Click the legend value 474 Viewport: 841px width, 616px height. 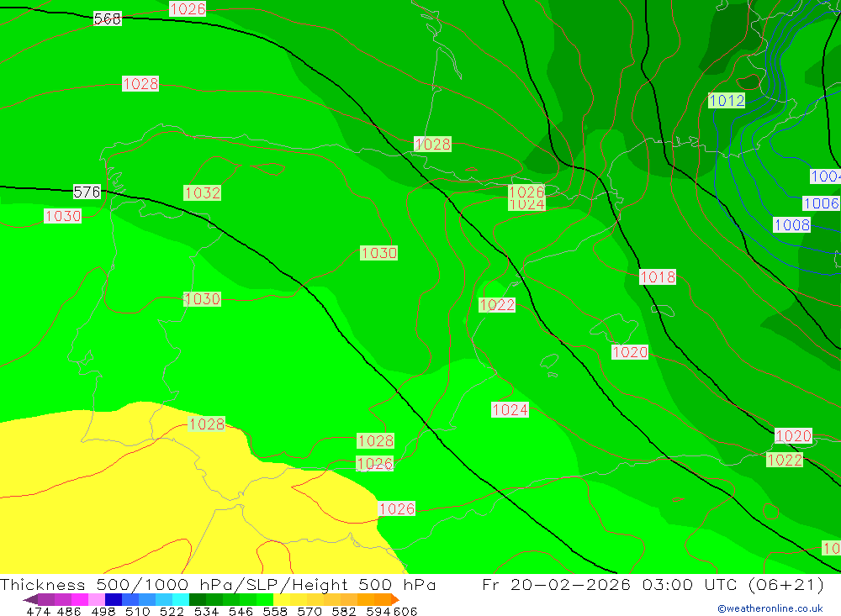pyautogui.click(x=38, y=611)
